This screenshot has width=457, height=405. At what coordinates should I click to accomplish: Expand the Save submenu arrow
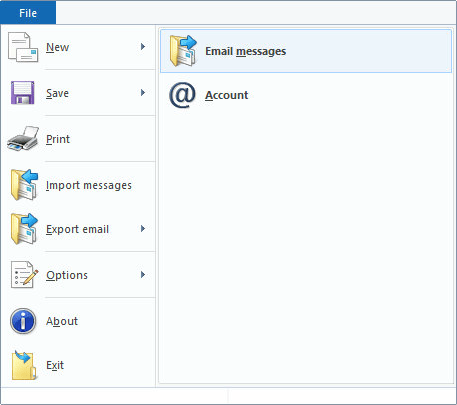tap(143, 93)
